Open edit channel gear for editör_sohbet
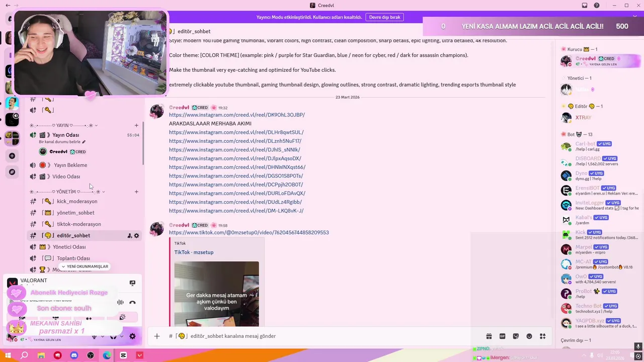The image size is (644, 362). [136, 236]
